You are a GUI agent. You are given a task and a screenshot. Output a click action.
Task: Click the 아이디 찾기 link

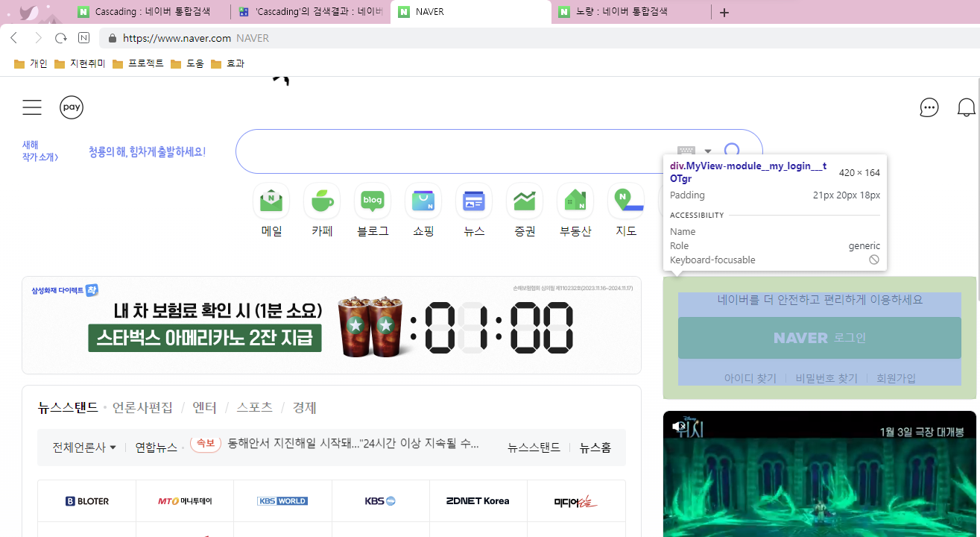point(750,378)
